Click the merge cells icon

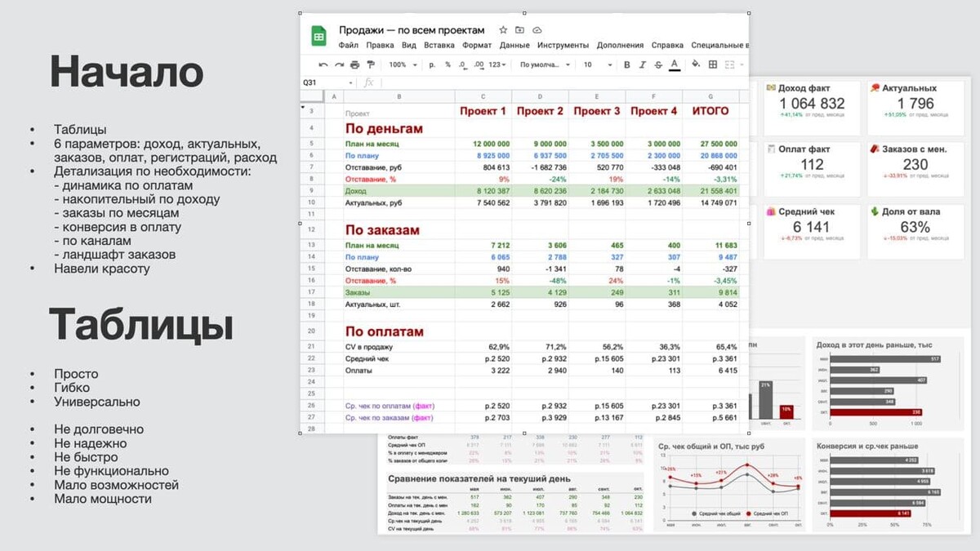(731, 64)
